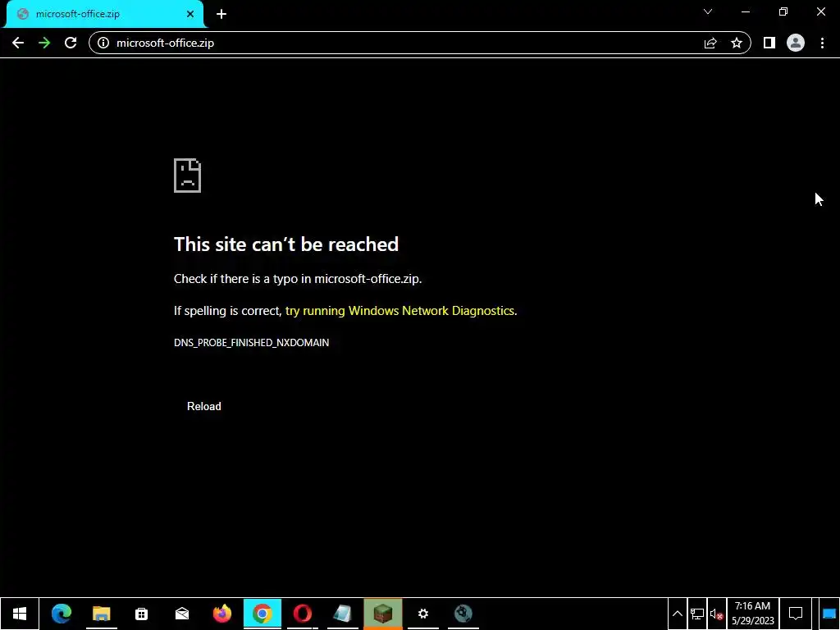The height and width of the screenshot is (630, 840).
Task: Click the muted volume icon in tray
Action: click(x=717, y=614)
